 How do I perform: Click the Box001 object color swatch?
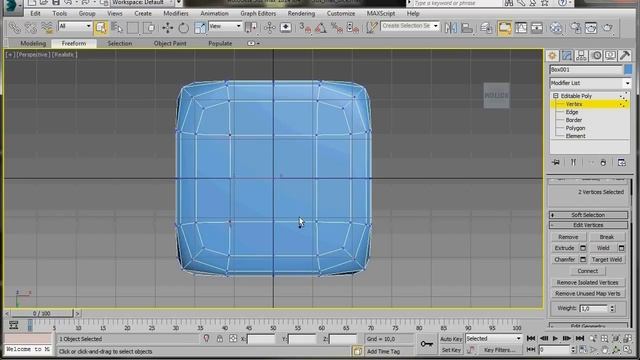point(628,69)
